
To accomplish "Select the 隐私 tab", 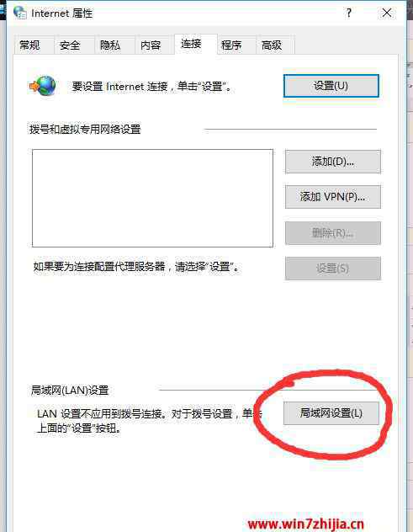I will pyautogui.click(x=110, y=45).
